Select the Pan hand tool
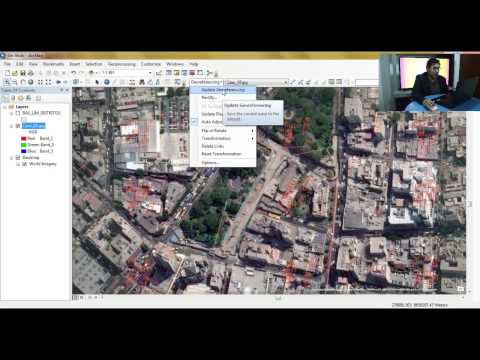Viewport: 480px width, 360px height. click(23, 82)
